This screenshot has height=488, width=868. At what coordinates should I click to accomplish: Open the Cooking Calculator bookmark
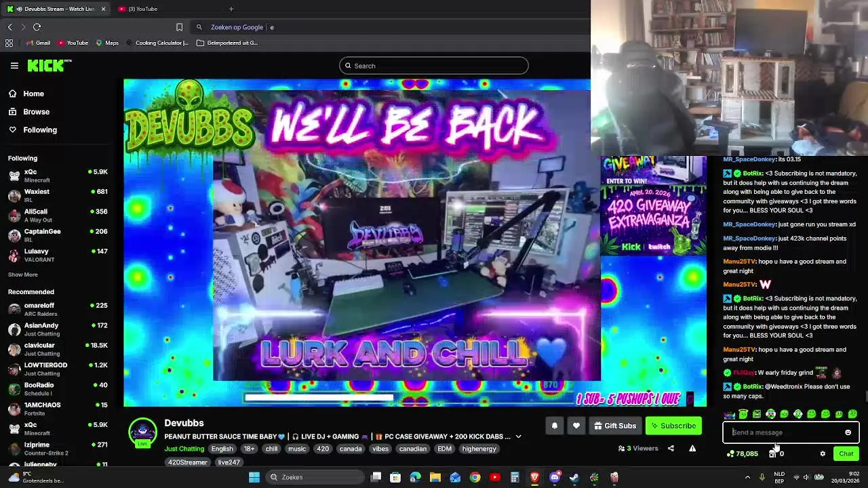tap(157, 43)
